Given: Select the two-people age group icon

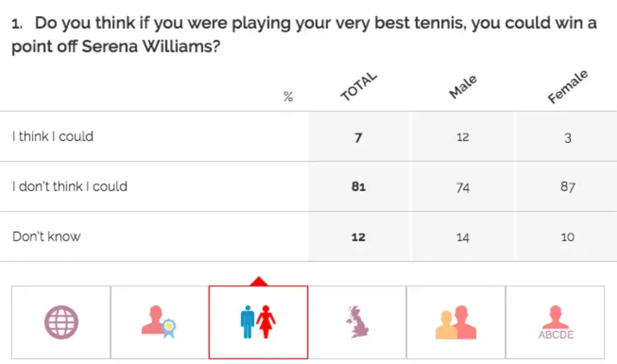Looking at the screenshot, I should [456, 322].
